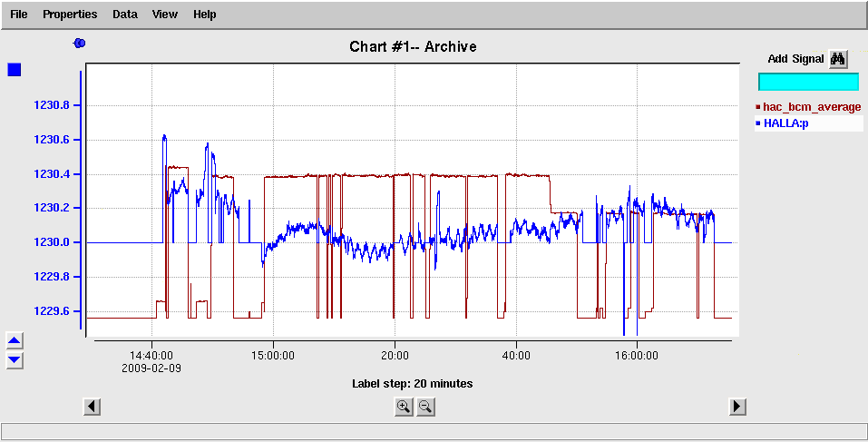Click the 15:00:00 time axis label

click(273, 356)
